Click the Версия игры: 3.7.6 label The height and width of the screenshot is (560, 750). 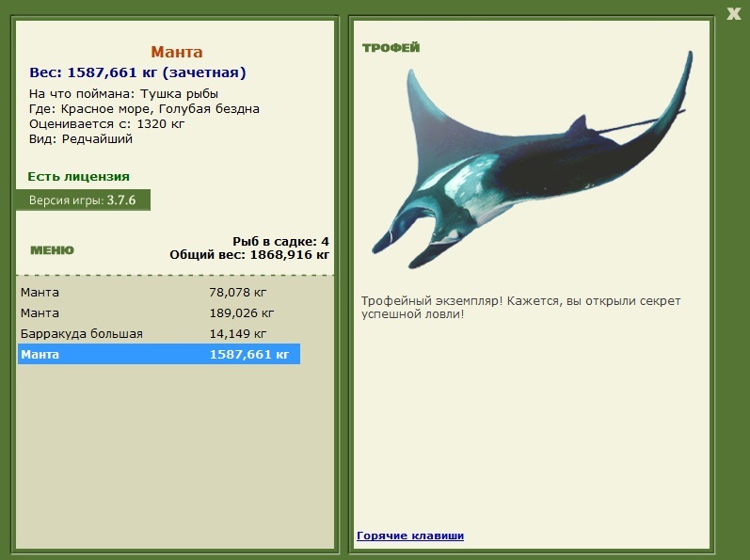tap(83, 200)
